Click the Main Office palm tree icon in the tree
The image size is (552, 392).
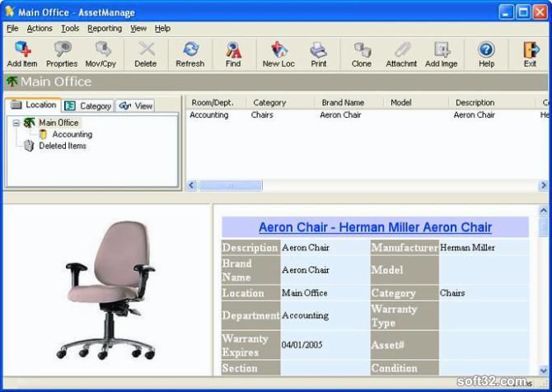(29, 123)
